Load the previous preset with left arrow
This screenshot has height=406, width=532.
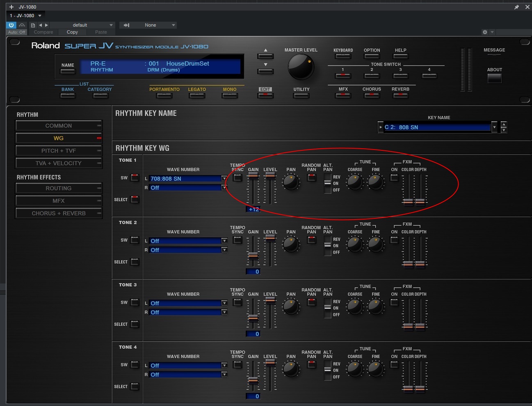pos(40,25)
